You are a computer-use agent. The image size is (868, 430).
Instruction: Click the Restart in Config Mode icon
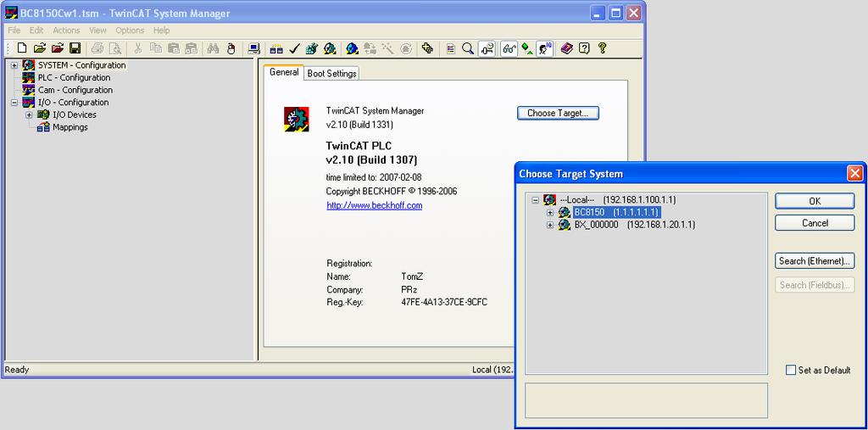pos(352,48)
